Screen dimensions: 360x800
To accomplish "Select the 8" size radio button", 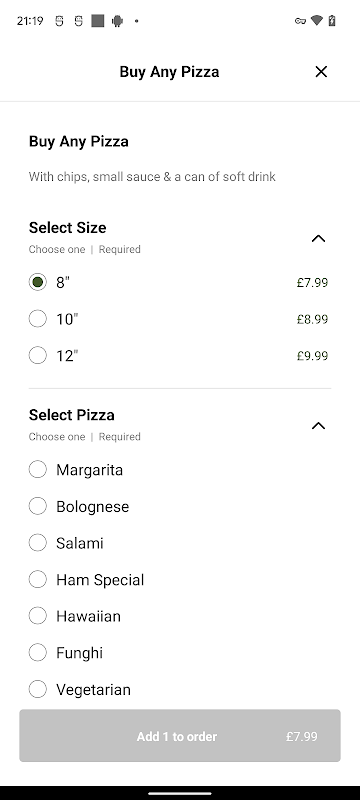I will point(38,282).
